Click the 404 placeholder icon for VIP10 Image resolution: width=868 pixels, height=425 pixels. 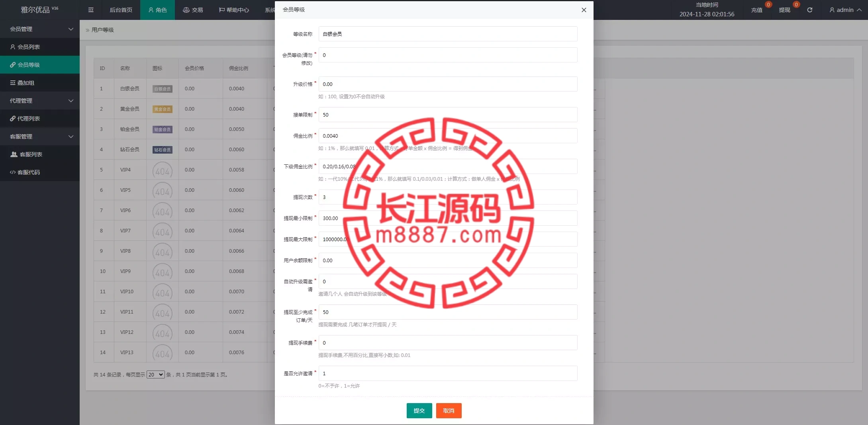[163, 292]
